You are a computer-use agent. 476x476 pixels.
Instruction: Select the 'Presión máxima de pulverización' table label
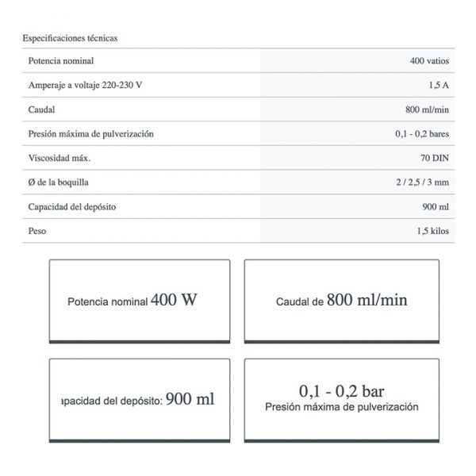click(90, 134)
